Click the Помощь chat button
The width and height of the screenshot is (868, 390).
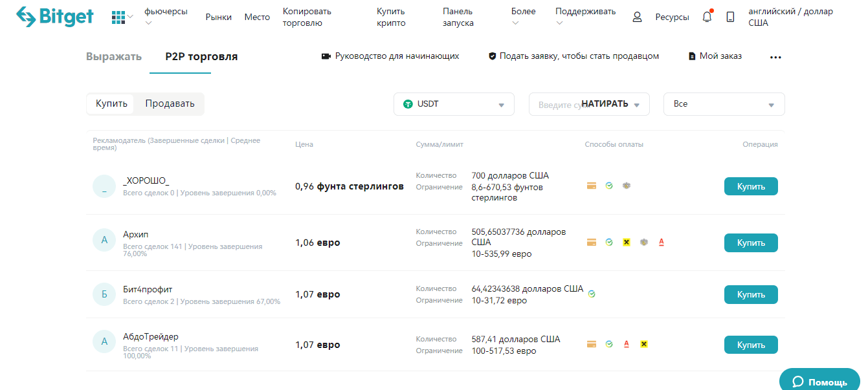click(819, 382)
